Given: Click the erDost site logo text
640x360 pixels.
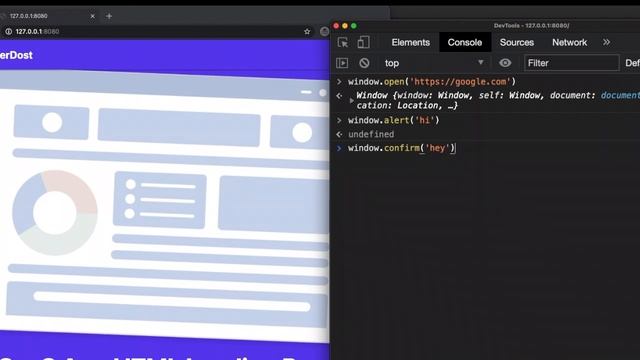Looking at the screenshot, I should coord(16,55).
